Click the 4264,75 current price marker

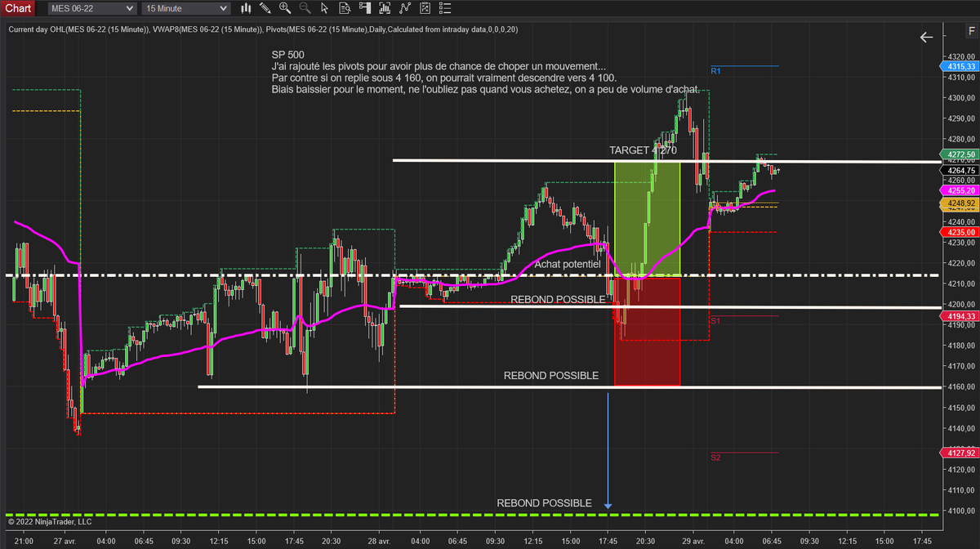(x=959, y=170)
